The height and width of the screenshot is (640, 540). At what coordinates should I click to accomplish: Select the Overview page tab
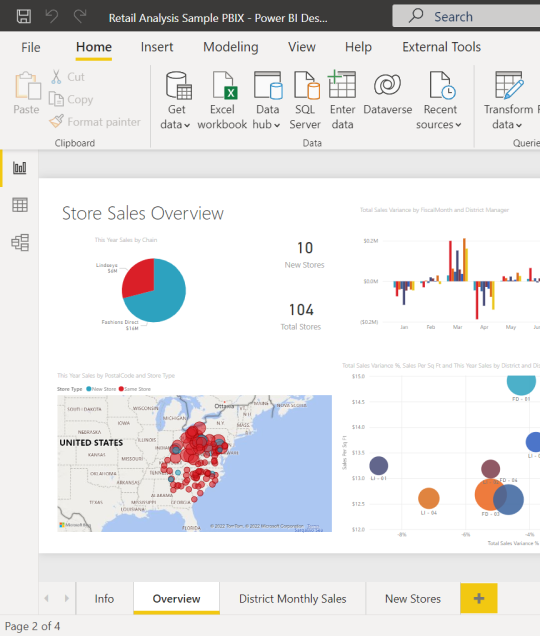176,598
